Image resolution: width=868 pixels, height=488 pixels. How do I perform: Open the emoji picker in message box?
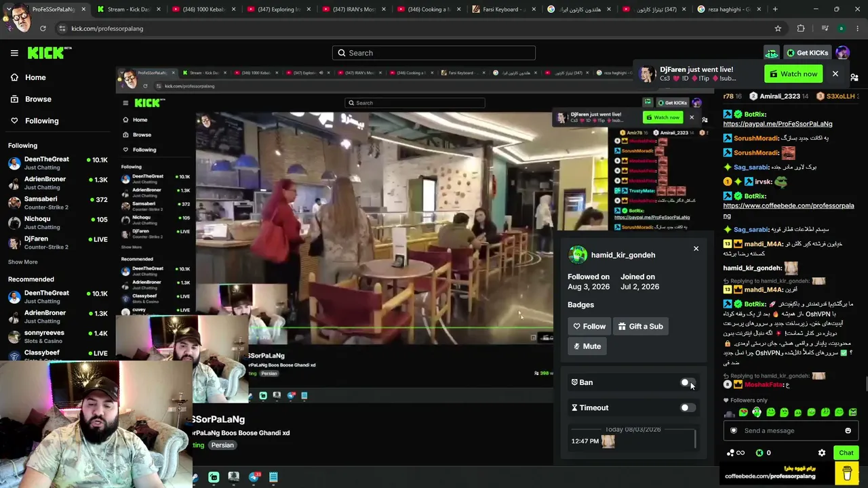[848, 430]
